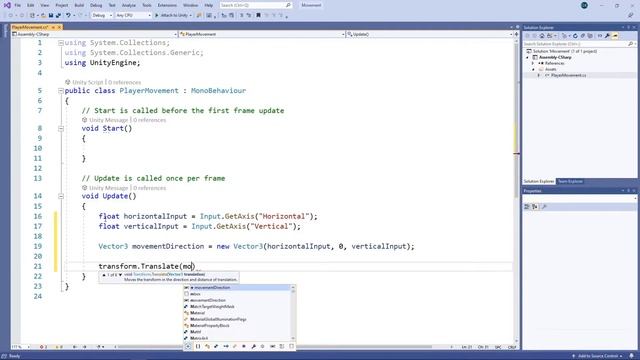Viewport: 640px width, 360px height.
Task: Open the Debug menu
Action: [96, 5]
